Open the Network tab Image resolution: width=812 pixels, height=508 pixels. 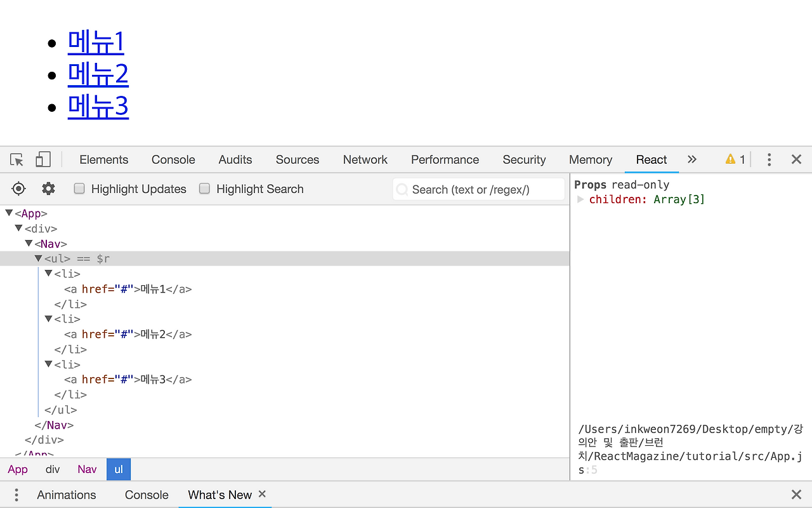(x=365, y=159)
